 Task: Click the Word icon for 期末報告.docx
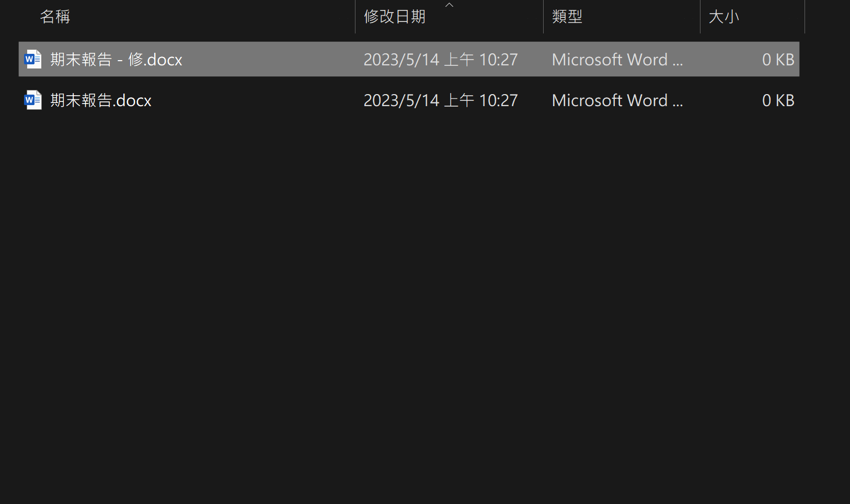33,100
